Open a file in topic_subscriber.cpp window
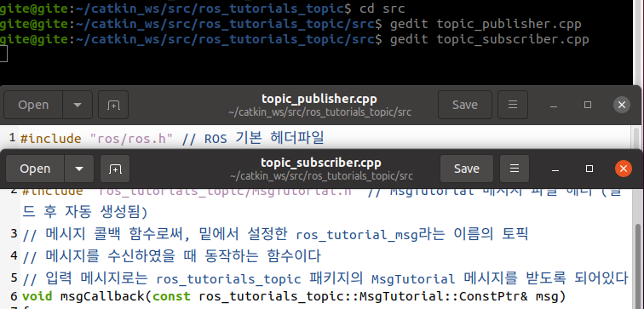Screen dimensions: 644x309 point(35,169)
